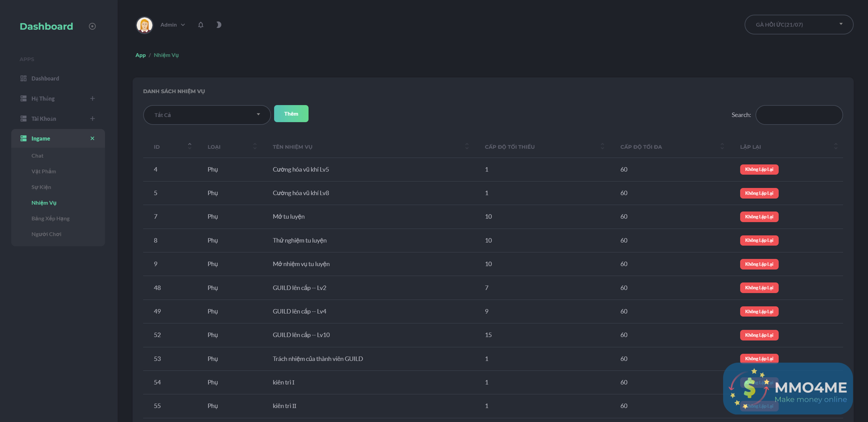The height and width of the screenshot is (422, 868).
Task: Sort by TÊN NHIỆM VỤ column arrows
Action: 467,146
